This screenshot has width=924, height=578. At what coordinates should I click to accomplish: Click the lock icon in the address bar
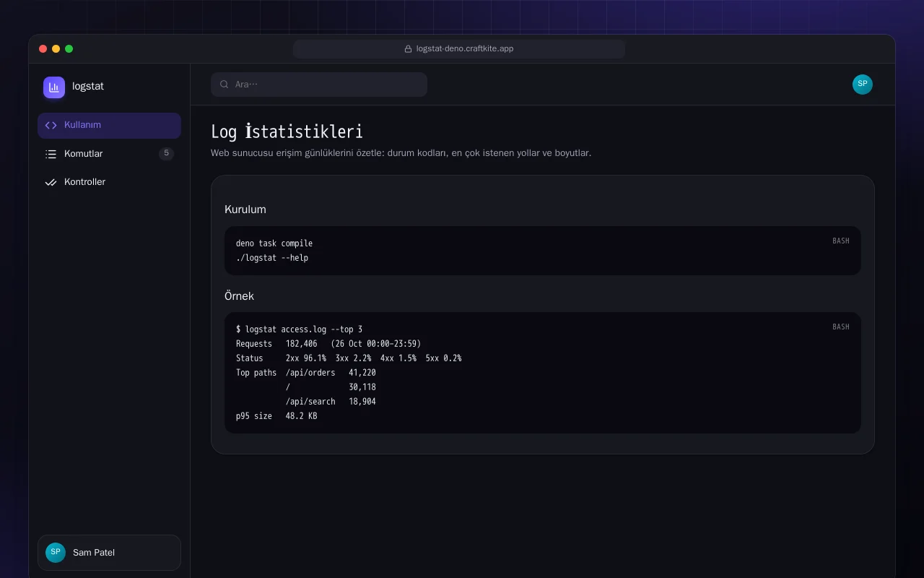408,49
